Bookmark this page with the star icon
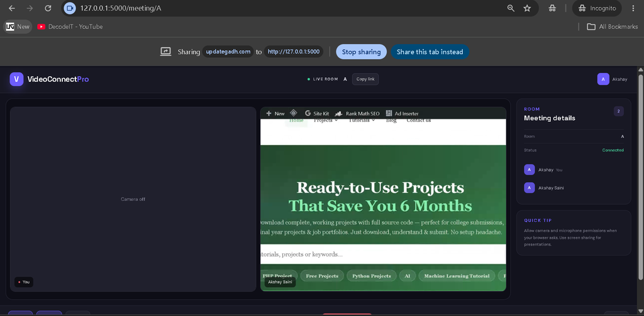 pyautogui.click(x=528, y=8)
